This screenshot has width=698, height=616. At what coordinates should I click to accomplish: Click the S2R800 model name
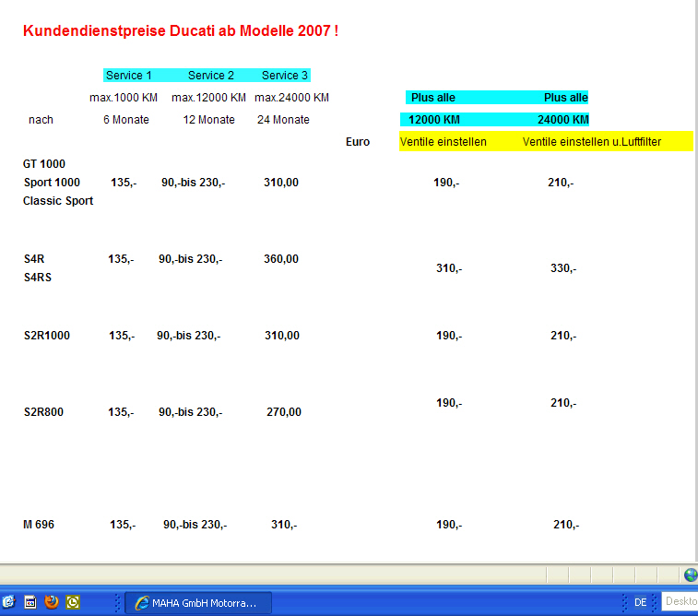point(43,412)
